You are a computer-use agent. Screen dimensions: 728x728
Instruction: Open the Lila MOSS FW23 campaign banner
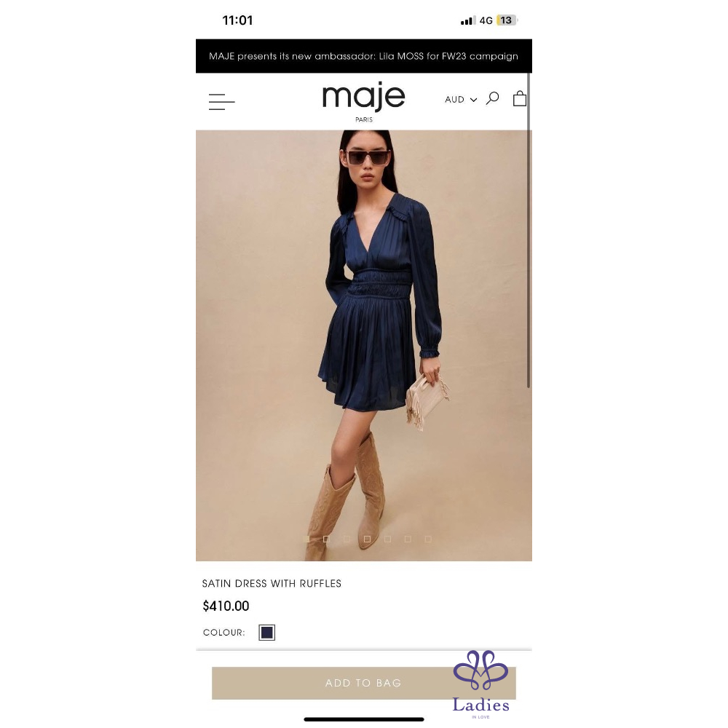click(363, 56)
